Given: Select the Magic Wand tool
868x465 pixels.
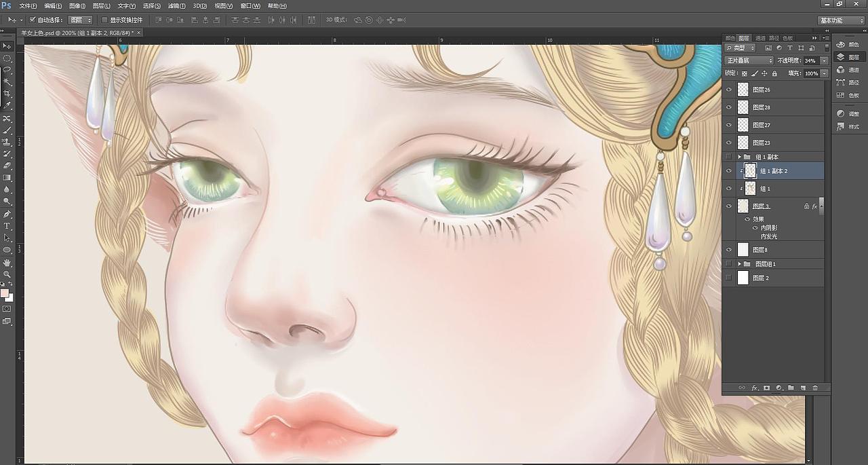Looking at the screenshot, I should pos(7,81).
